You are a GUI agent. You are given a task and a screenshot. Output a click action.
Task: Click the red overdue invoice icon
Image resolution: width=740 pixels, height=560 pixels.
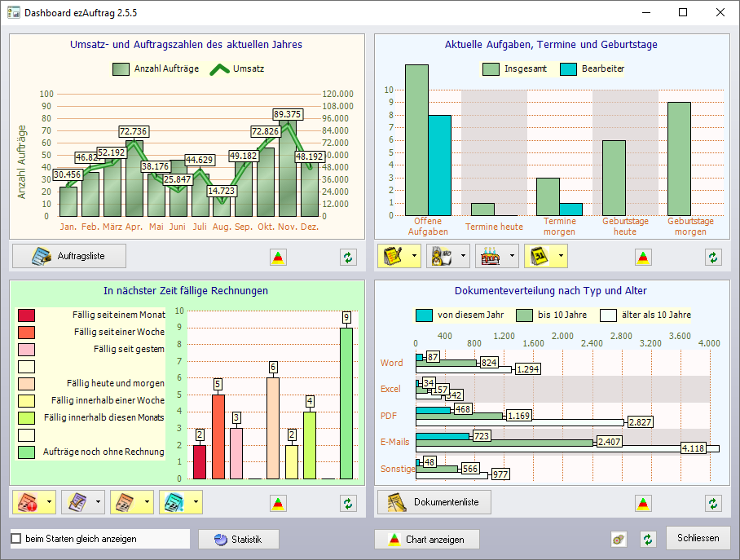coord(28,501)
